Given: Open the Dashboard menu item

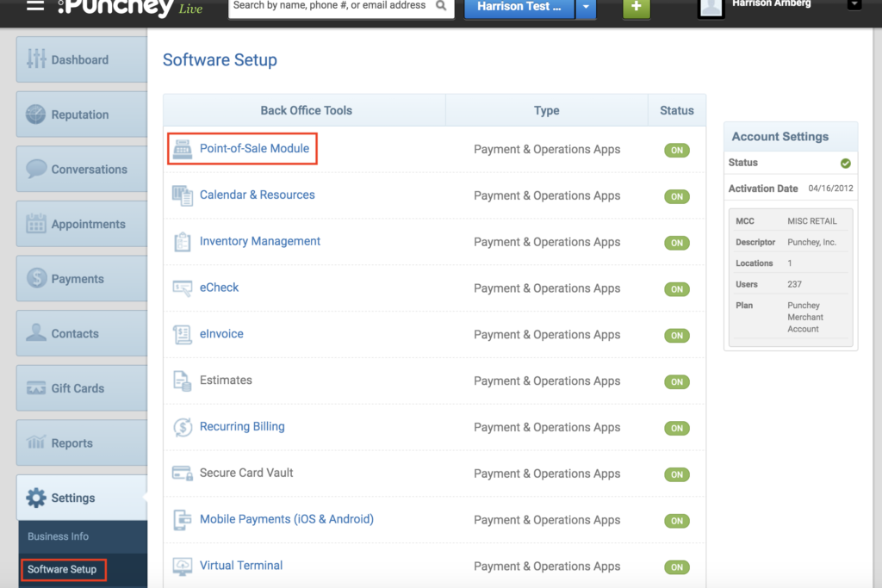Looking at the screenshot, I should pos(82,59).
